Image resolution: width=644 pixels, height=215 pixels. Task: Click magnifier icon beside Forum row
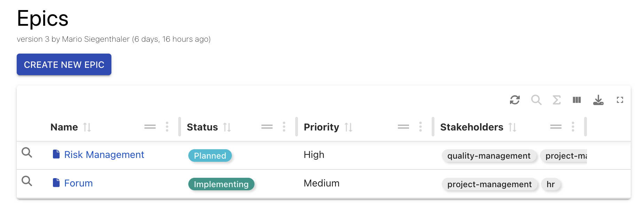(x=27, y=181)
